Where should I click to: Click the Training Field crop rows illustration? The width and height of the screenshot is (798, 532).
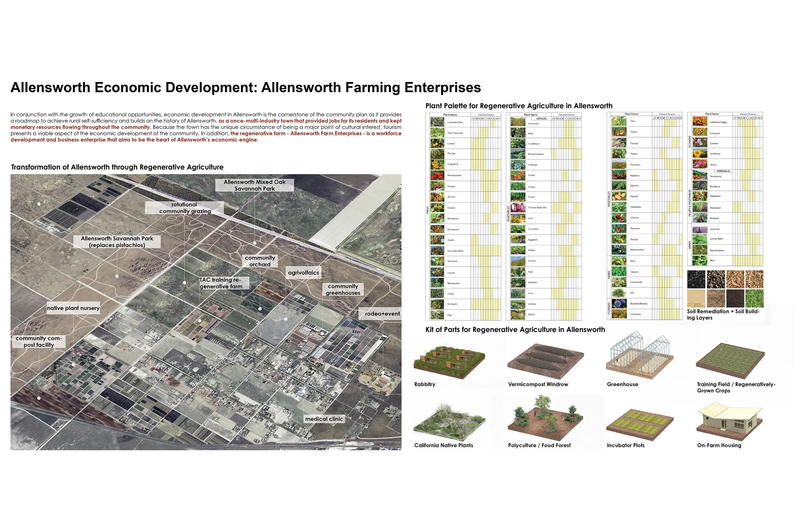[730, 361]
